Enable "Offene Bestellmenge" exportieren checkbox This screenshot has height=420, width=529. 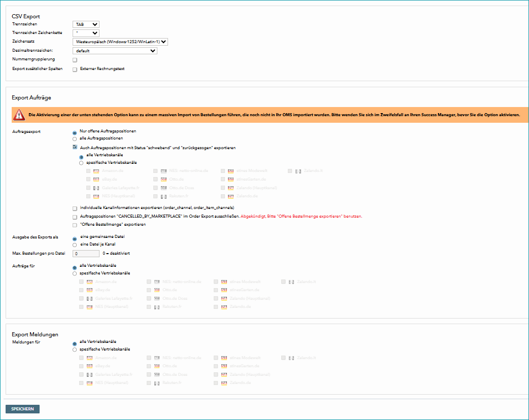click(75, 225)
